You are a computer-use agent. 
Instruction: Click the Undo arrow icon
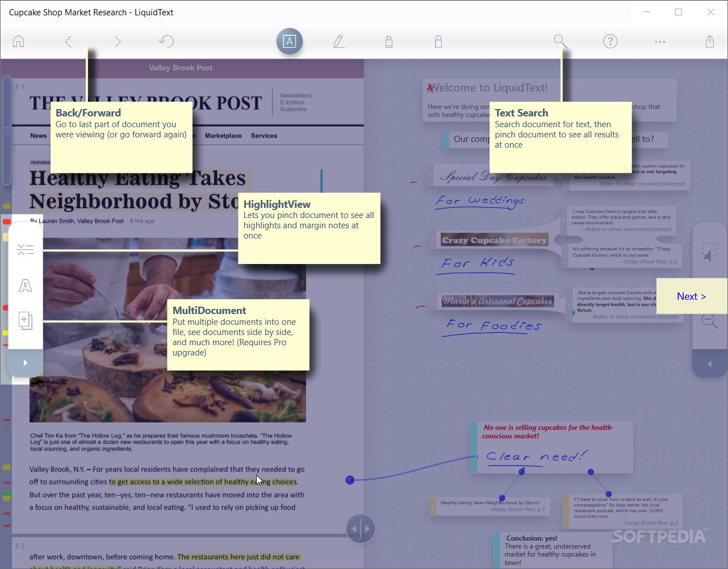pos(166,41)
